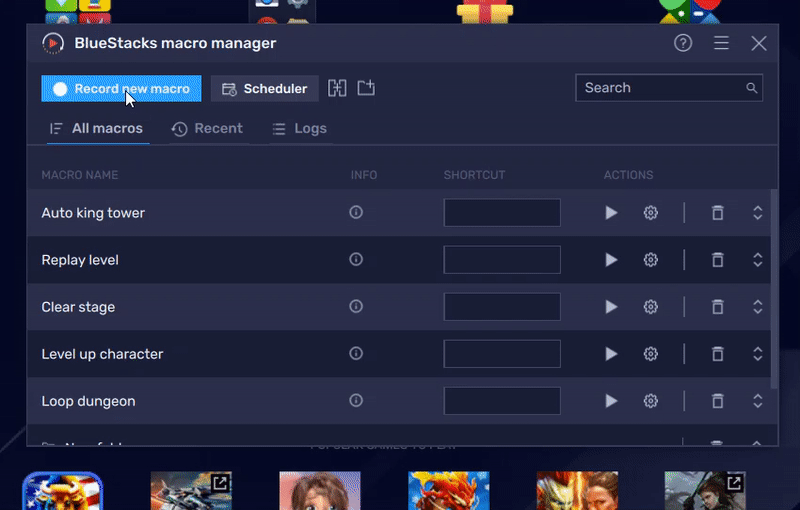Click the macro Search field

point(669,88)
